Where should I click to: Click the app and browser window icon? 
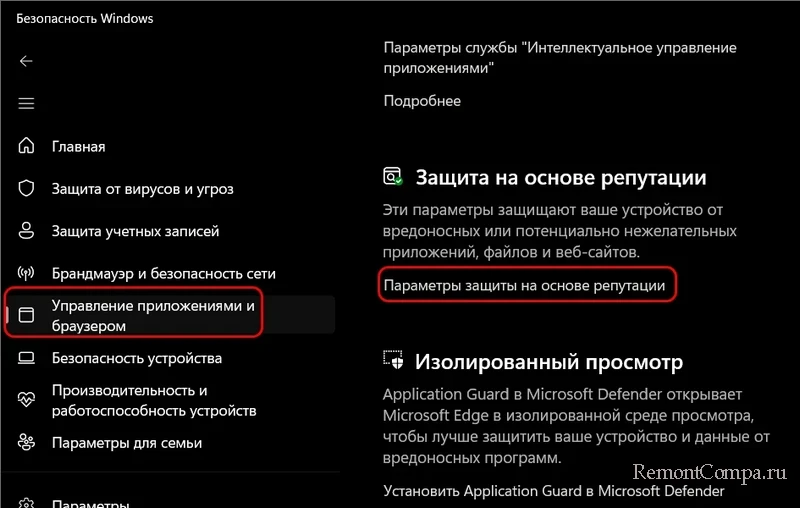tap(26, 315)
